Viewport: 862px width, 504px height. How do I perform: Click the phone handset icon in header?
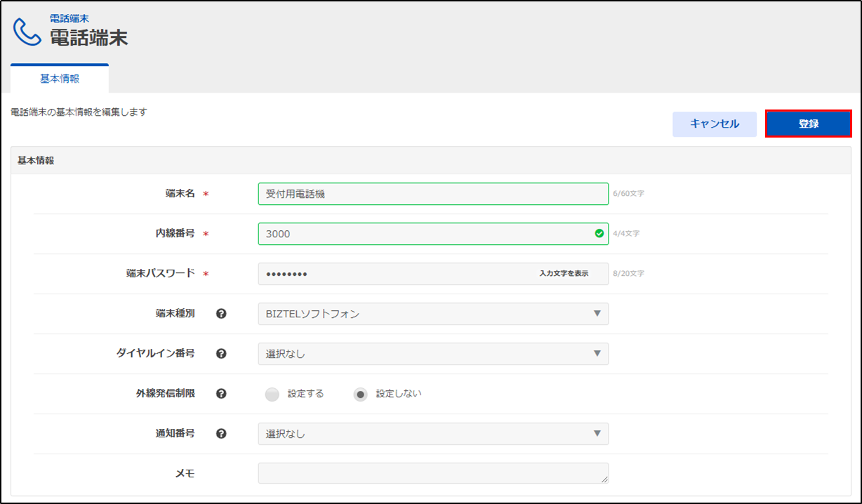click(x=27, y=32)
